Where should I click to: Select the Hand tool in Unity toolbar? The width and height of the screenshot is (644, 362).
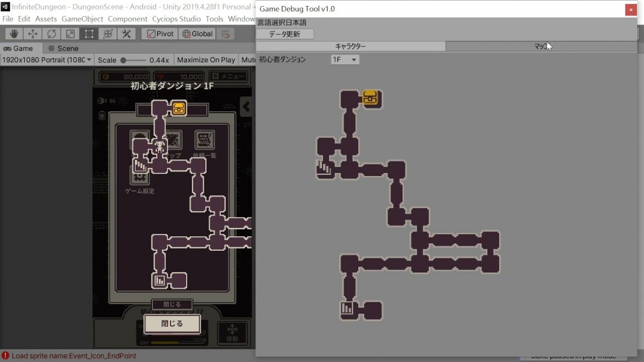[x=14, y=34]
